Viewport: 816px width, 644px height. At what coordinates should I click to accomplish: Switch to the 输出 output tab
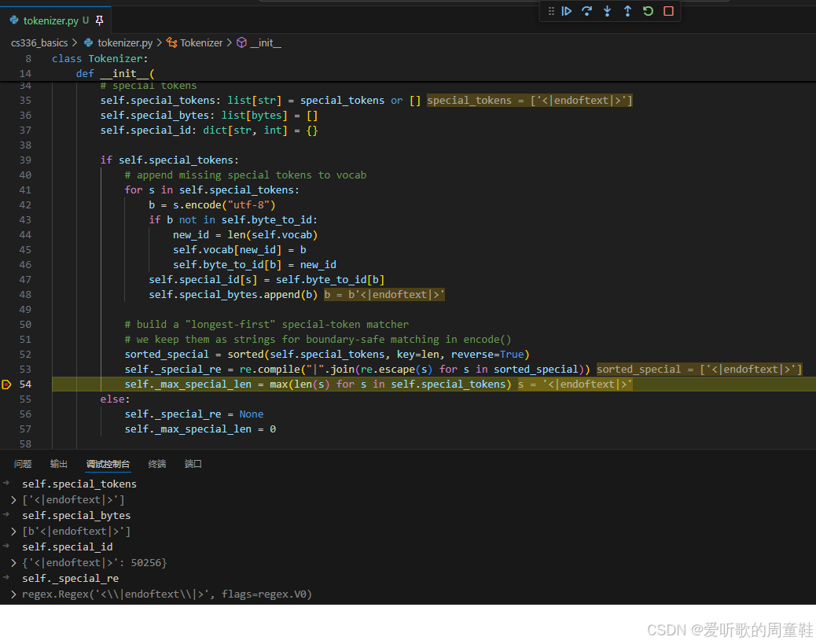coord(58,464)
